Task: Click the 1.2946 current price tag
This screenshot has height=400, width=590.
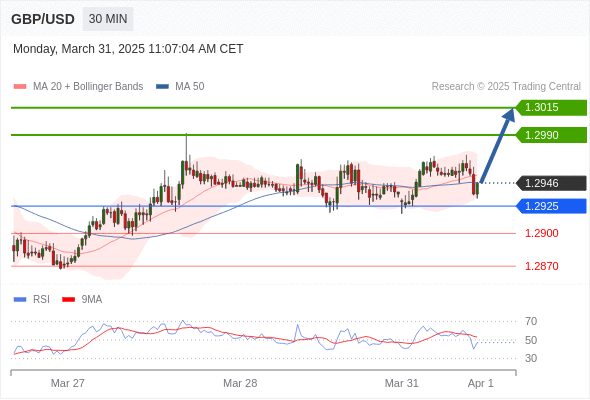Action: [x=551, y=183]
